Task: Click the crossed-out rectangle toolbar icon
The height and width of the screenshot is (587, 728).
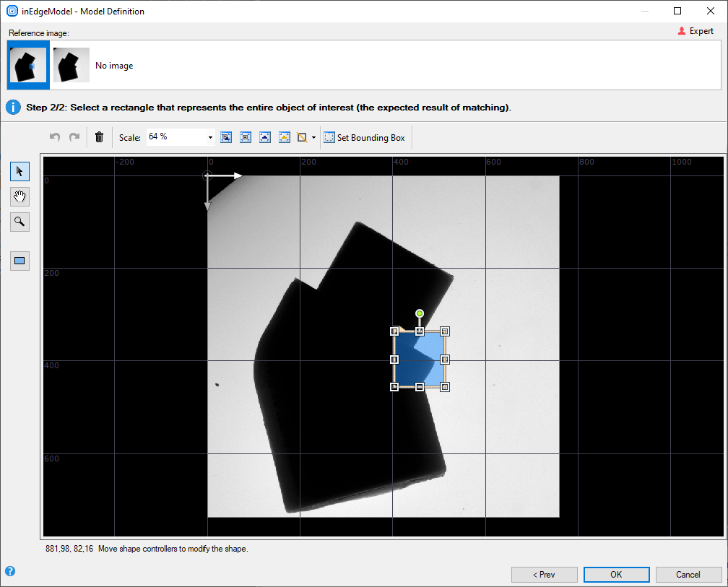Action: tap(303, 137)
